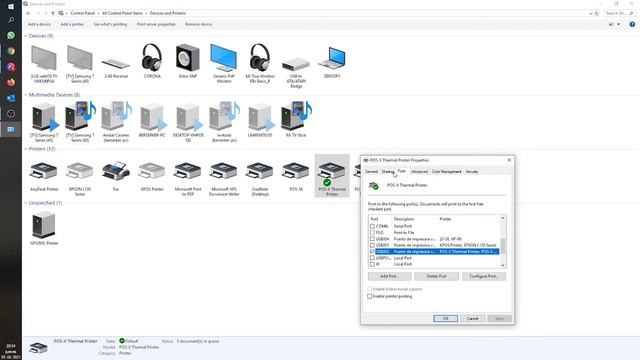The width and height of the screenshot is (640, 360).
Task: Collapse the Unspecified section
Action: point(26,203)
